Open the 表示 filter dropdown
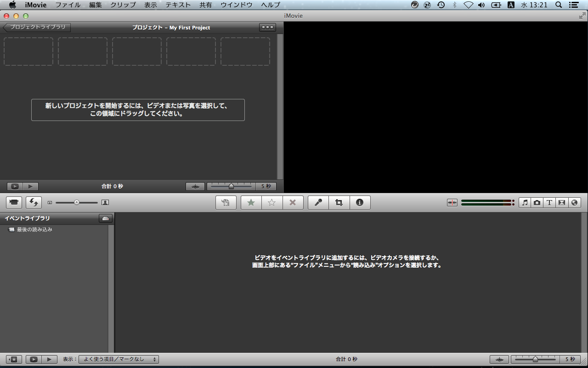Image resolution: width=588 pixels, height=368 pixels. click(119, 359)
